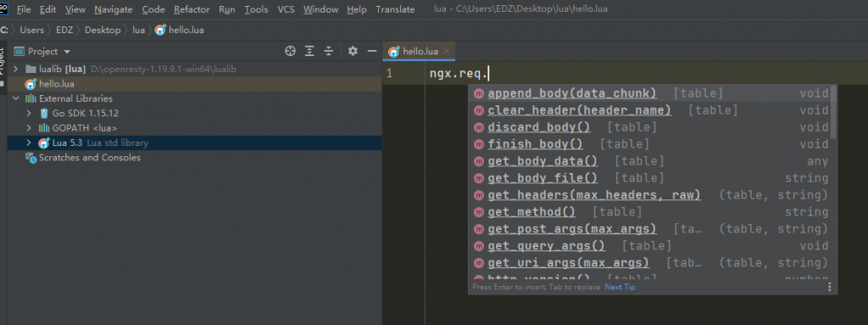The image size is (868, 325).
Task: Open the Code menu
Action: click(x=153, y=9)
